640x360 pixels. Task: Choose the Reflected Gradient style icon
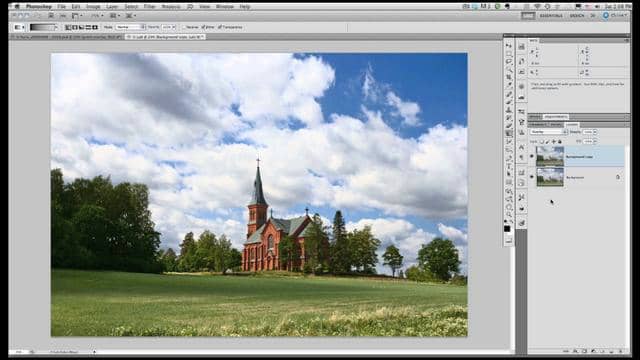coord(88,27)
